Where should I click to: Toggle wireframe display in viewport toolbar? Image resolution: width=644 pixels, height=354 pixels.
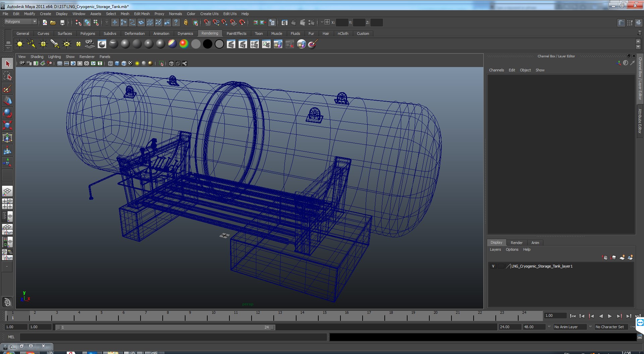coord(110,63)
